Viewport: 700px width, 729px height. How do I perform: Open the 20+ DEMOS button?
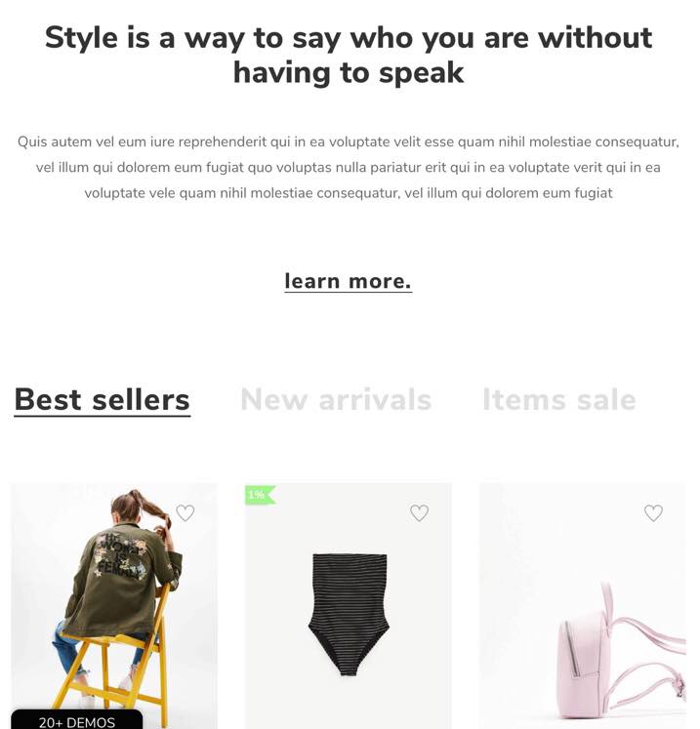[77, 719]
